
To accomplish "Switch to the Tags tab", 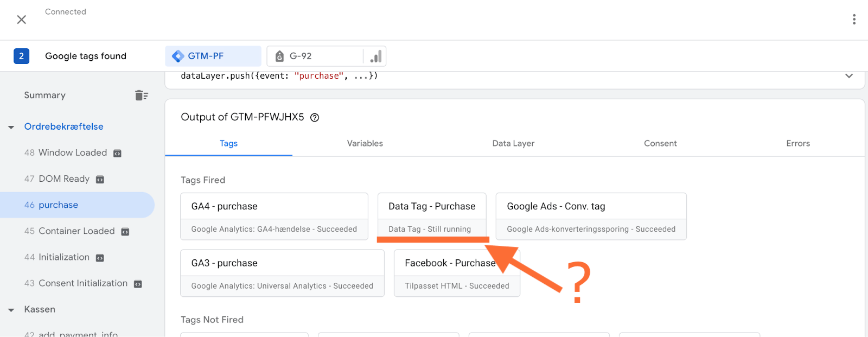I will [x=228, y=143].
